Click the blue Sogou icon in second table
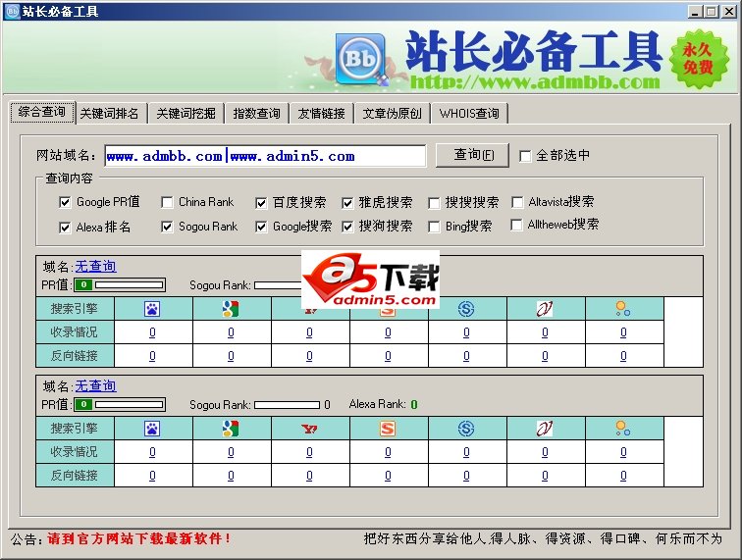742x560 pixels. [x=466, y=429]
